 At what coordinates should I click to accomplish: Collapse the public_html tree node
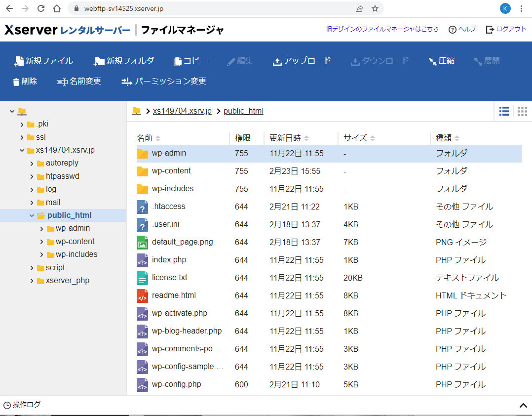(32, 215)
